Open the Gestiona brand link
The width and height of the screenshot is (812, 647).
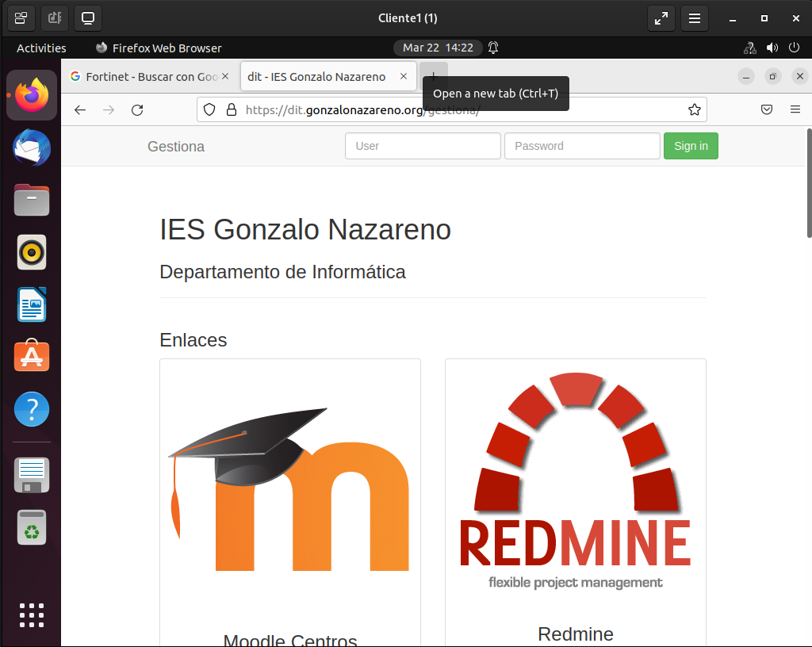coord(176,147)
